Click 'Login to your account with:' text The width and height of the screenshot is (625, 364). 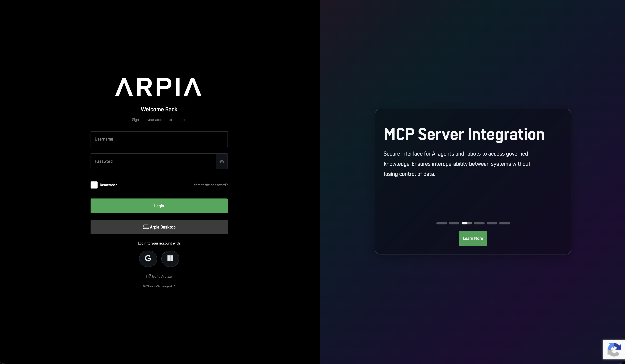point(159,243)
